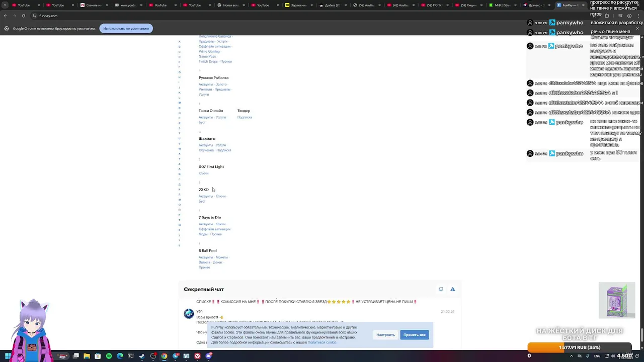Switch to the Новая вкладка tab
The height and width of the screenshot is (362, 644).
[x=230, y=5]
